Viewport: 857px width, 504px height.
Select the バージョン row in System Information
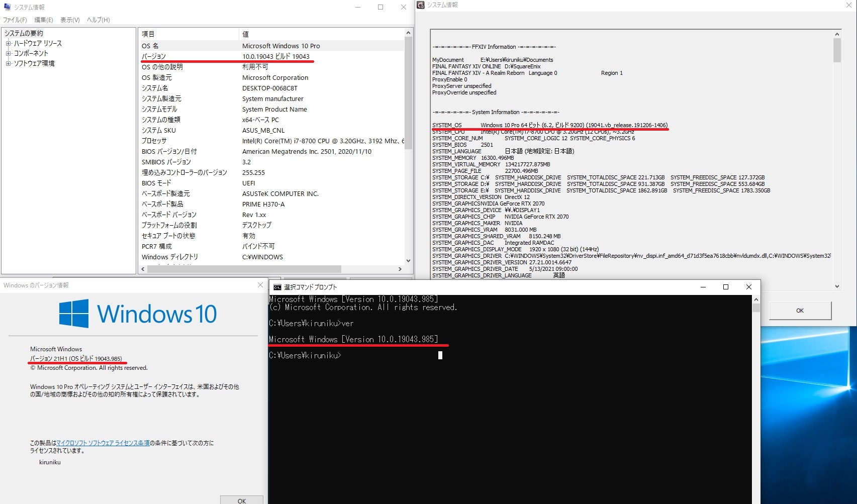tap(271, 56)
